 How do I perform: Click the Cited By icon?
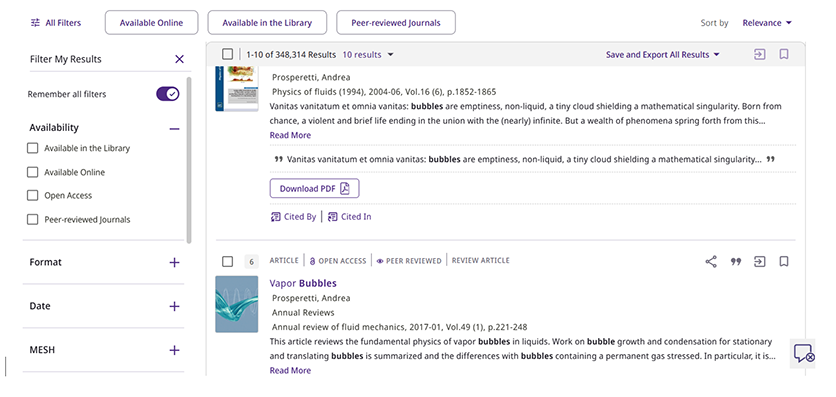[276, 217]
